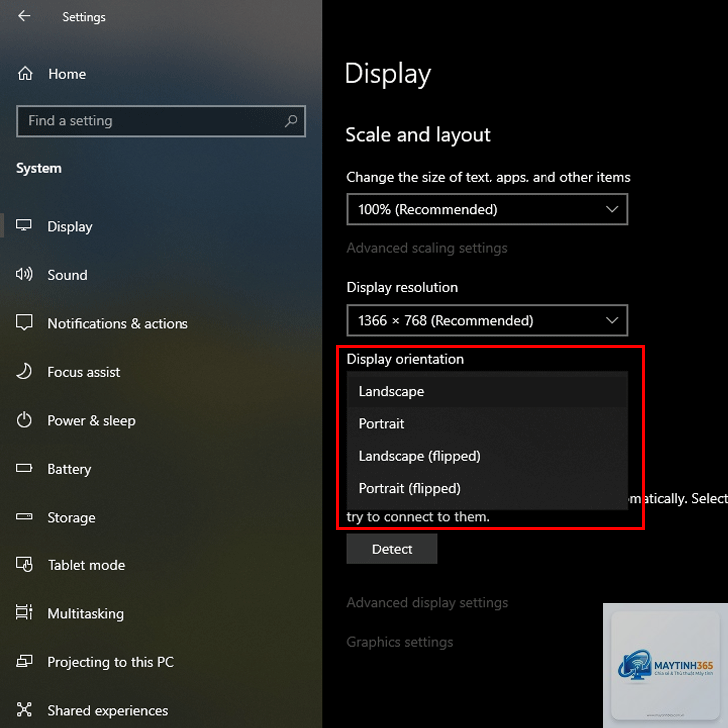This screenshot has height=728, width=728.
Task: Choose Portrait orientation option
Action: (x=487, y=424)
